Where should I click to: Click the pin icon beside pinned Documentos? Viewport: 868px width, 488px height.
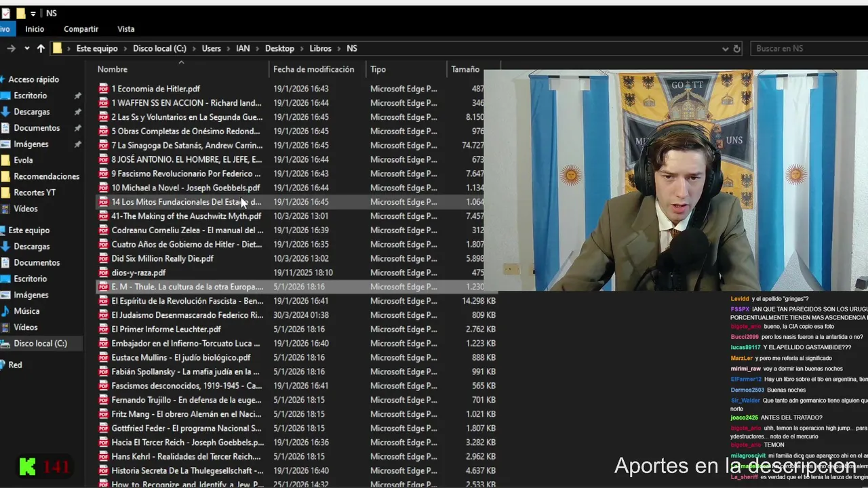77,128
